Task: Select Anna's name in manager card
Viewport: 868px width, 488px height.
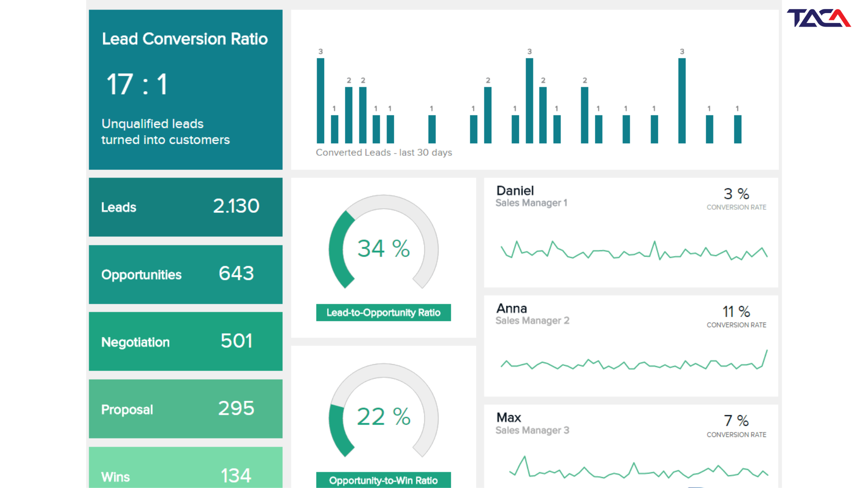Action: pyautogui.click(x=512, y=309)
